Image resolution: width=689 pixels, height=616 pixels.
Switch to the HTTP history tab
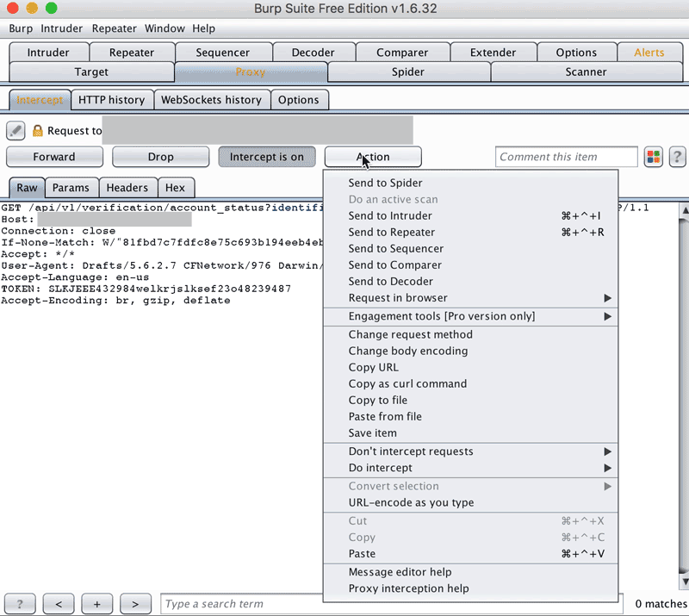[112, 100]
